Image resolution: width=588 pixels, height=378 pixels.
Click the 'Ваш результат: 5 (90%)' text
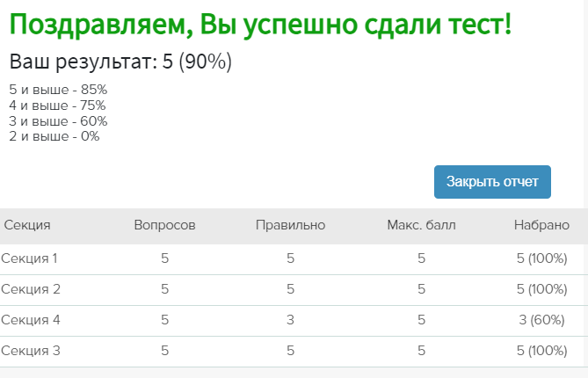pos(120,62)
